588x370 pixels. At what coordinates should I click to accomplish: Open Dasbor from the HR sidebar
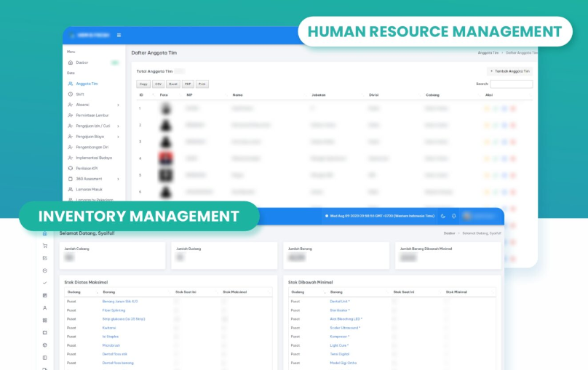click(82, 63)
